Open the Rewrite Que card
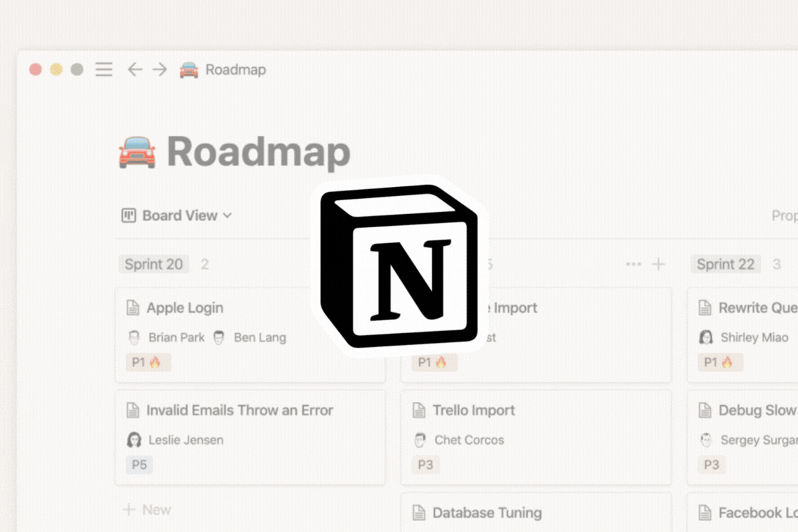Image resolution: width=798 pixels, height=532 pixels. [x=743, y=335]
